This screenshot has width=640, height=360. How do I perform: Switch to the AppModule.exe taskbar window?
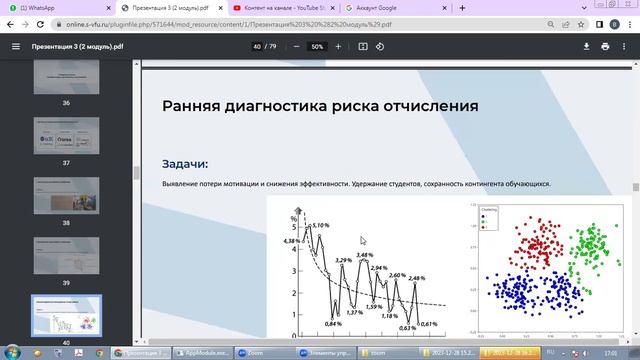(x=203, y=353)
